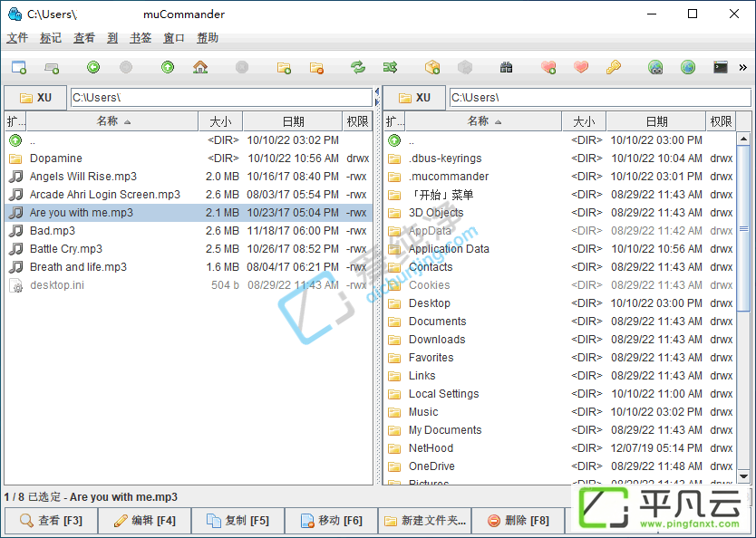
Task: Sort left panel by 大小 column
Action: click(x=221, y=121)
